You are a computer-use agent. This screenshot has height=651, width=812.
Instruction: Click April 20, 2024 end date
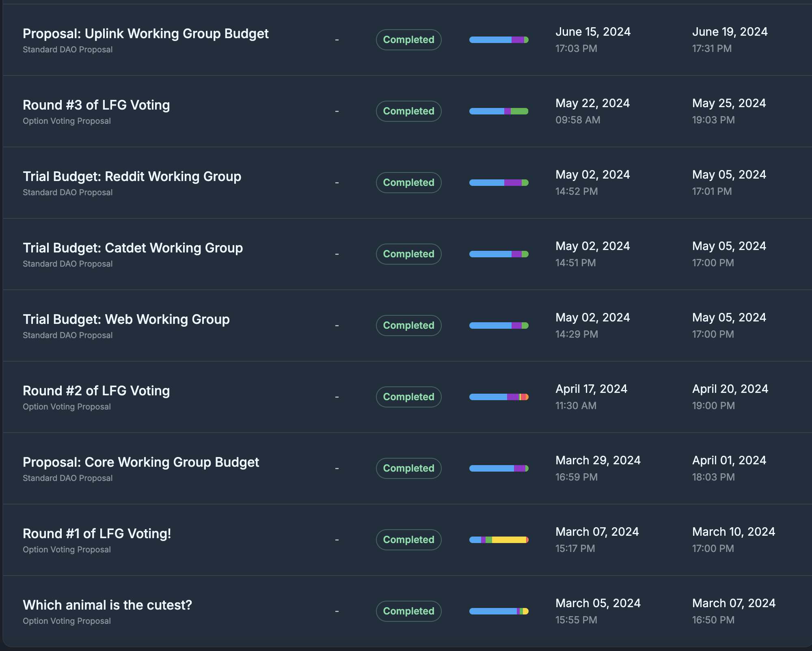730,389
